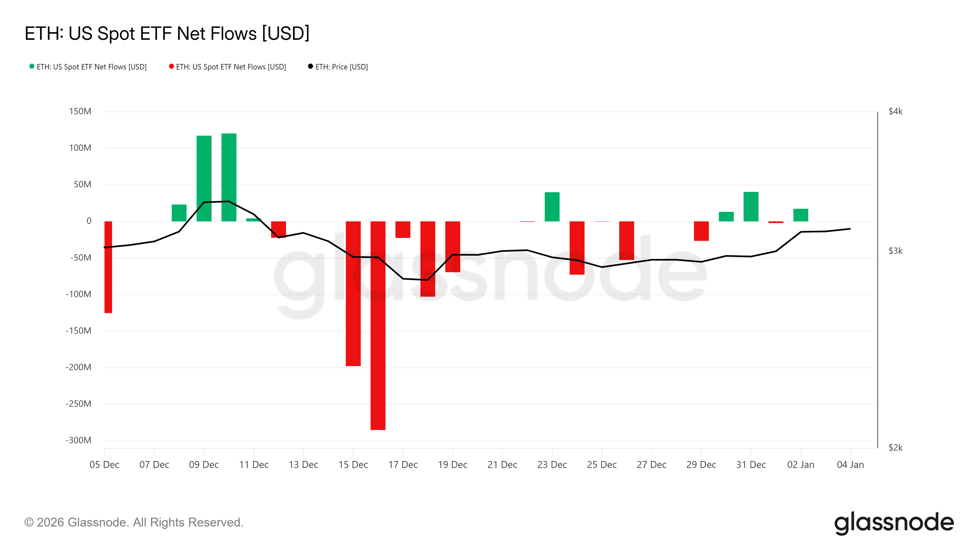Hide the ETH: Price [USD] legend series
Image resolution: width=980 pixels, height=551 pixels.
(341, 67)
